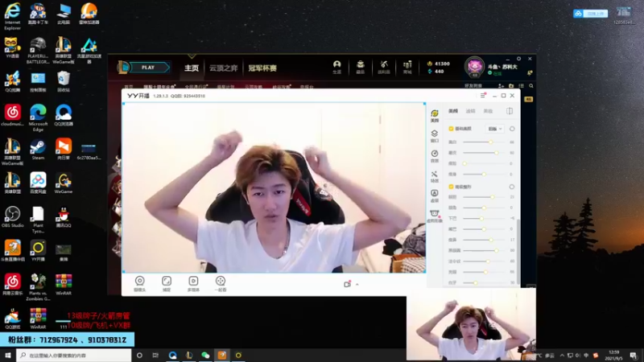Switch to the 滤镜 filter tab
The image size is (644, 362).
(x=470, y=111)
